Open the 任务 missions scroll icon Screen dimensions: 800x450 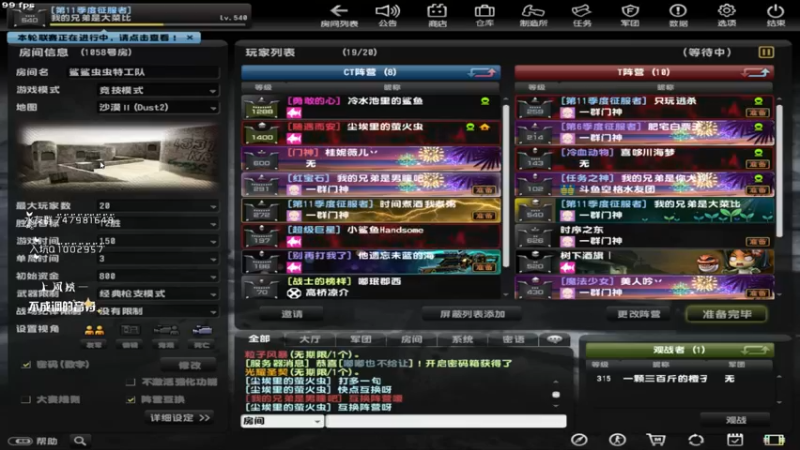[582, 11]
